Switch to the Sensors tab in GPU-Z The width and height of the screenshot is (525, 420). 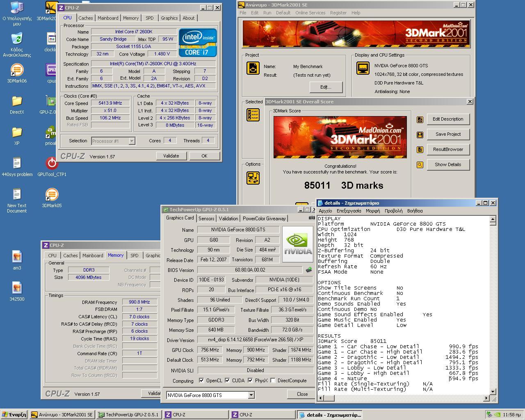coord(206,219)
